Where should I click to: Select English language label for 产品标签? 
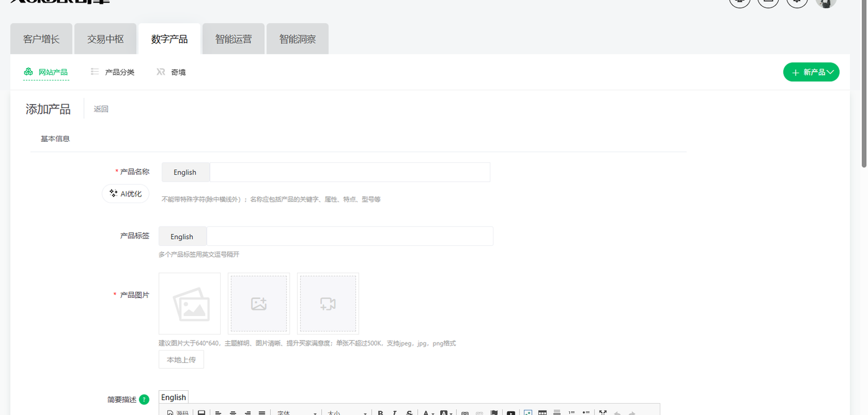tap(182, 237)
